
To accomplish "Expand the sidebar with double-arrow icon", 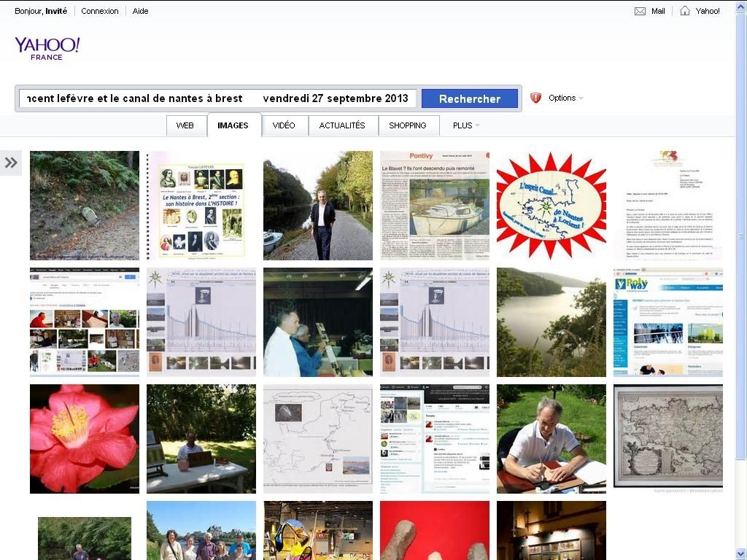I will 11,163.
